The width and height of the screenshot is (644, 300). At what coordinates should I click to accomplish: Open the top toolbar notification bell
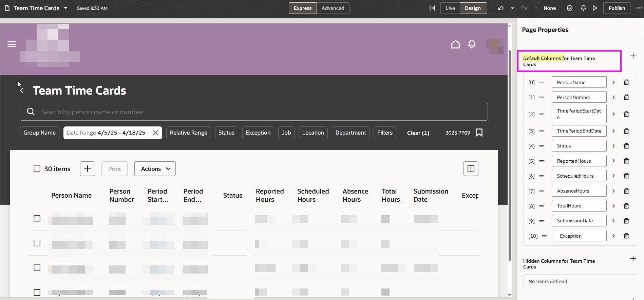tap(583, 8)
